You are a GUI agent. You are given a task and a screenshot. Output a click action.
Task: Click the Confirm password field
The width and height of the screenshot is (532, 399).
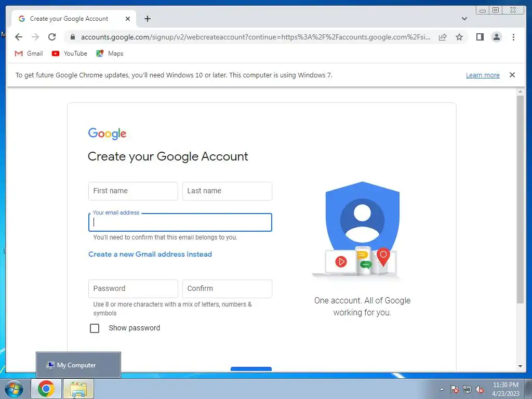[x=228, y=289]
